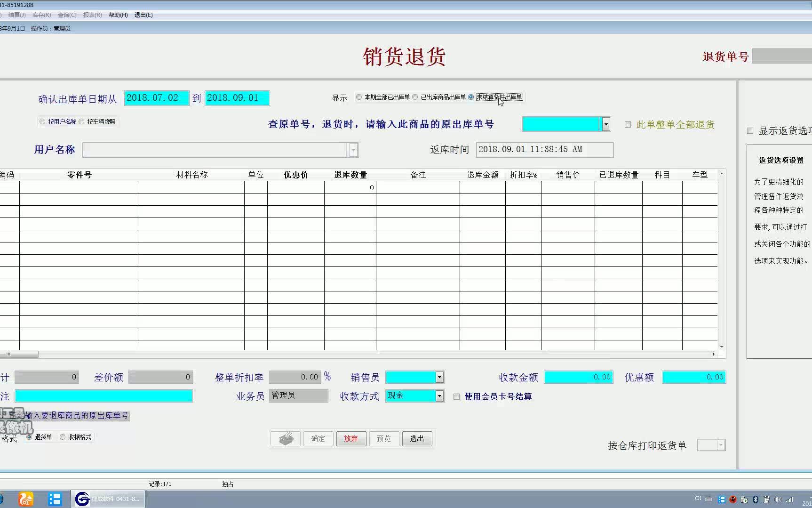The width and height of the screenshot is (812, 508).
Task: Open the 库存(K) menu
Action: click(41, 15)
